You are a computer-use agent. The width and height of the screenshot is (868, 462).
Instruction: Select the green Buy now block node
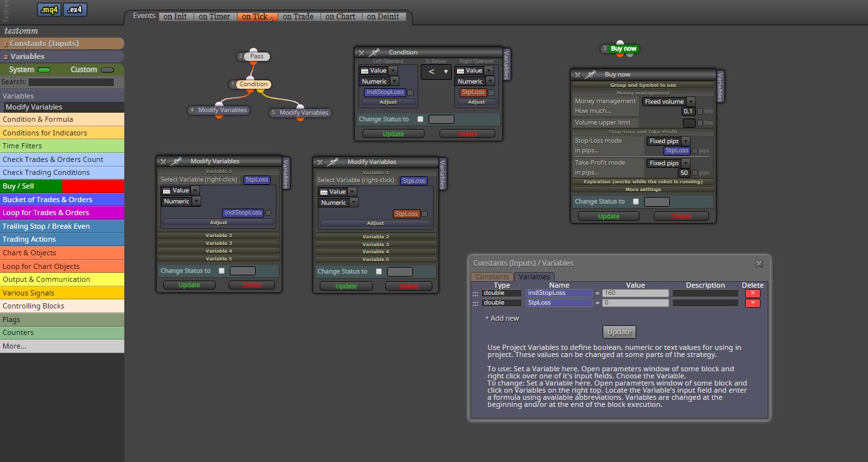click(624, 49)
